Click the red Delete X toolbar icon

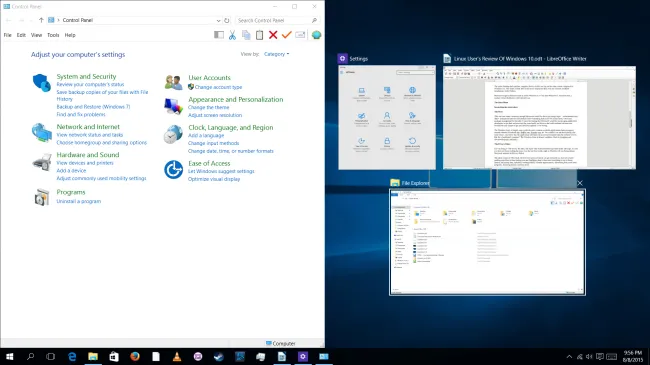[273, 35]
